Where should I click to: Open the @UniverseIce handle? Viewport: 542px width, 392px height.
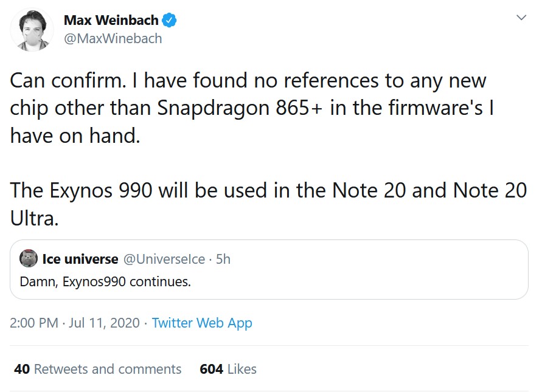pos(164,259)
